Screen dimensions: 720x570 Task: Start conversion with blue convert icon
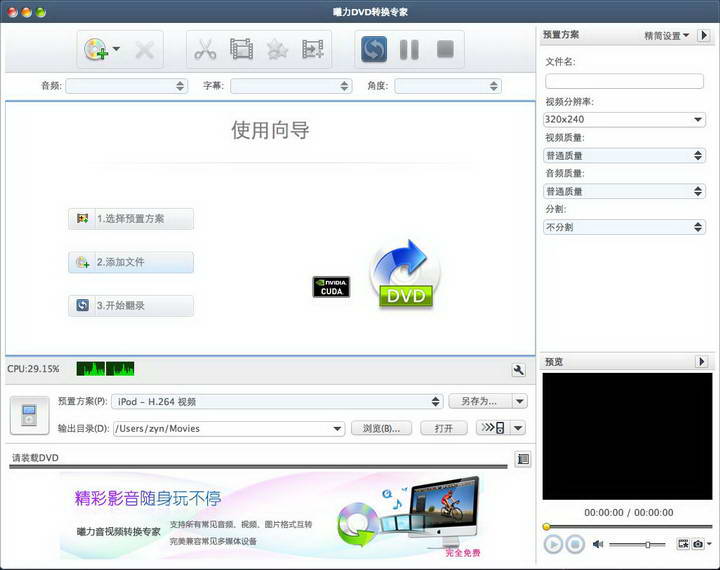(x=374, y=49)
